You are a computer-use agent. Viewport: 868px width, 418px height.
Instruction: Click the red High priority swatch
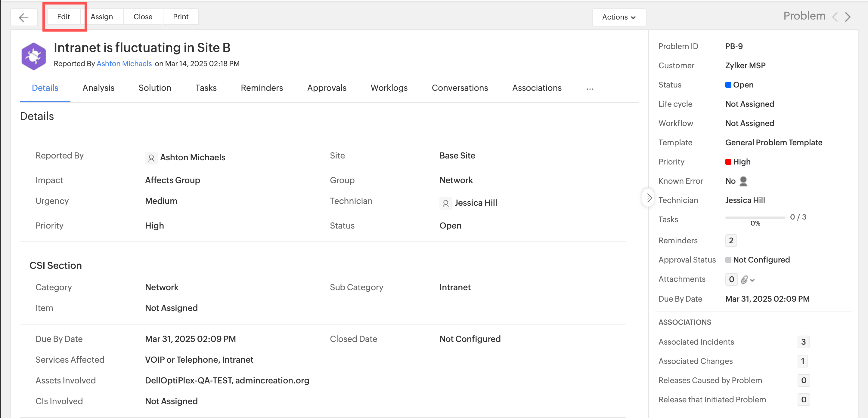[x=728, y=162]
